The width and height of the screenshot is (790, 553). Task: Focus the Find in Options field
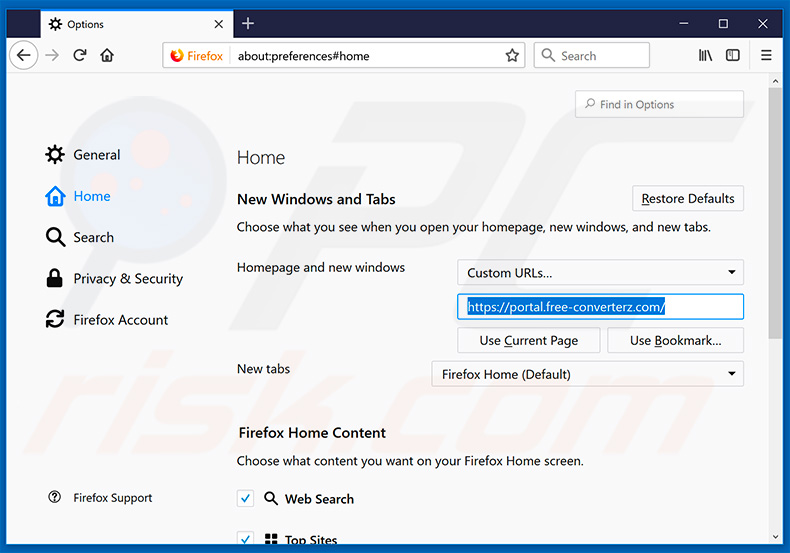tap(659, 104)
